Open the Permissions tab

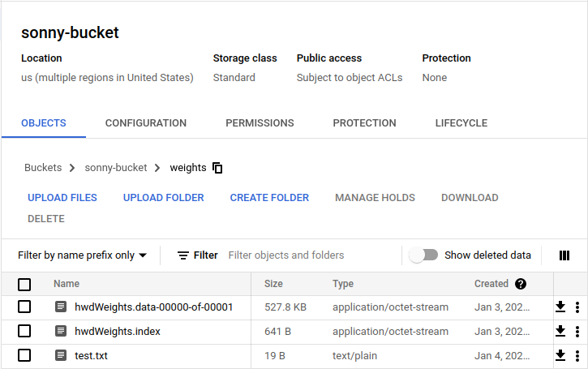click(260, 123)
